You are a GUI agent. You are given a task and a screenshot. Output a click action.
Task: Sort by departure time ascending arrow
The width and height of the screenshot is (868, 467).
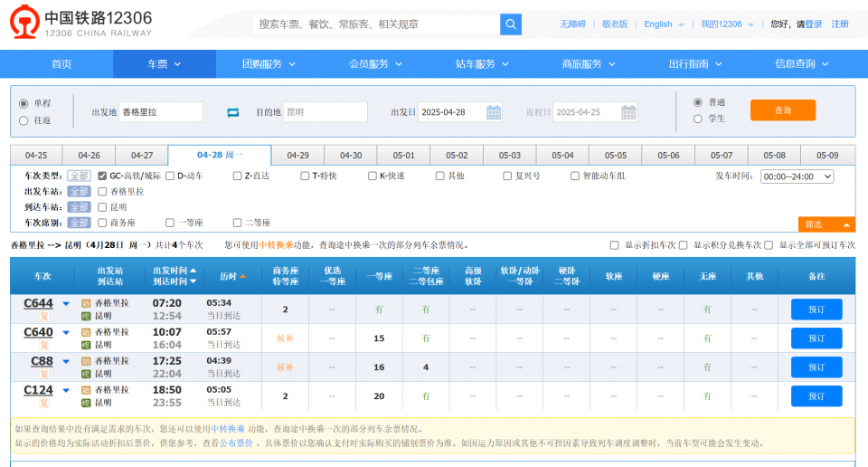pos(193,271)
